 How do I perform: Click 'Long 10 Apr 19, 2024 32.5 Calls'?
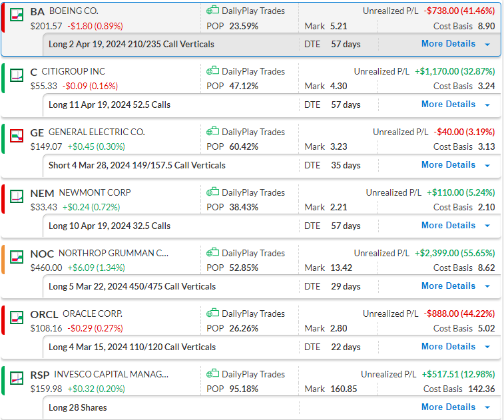click(x=109, y=226)
